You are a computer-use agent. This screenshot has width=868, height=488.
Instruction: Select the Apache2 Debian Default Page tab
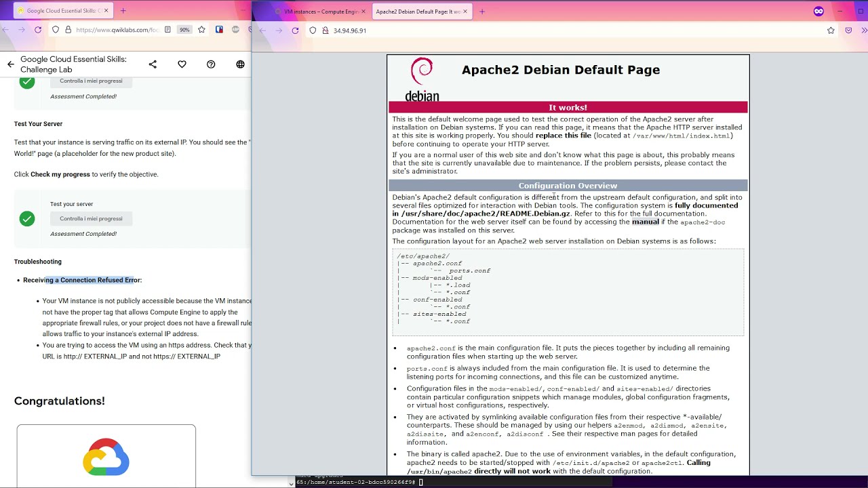[x=422, y=12]
